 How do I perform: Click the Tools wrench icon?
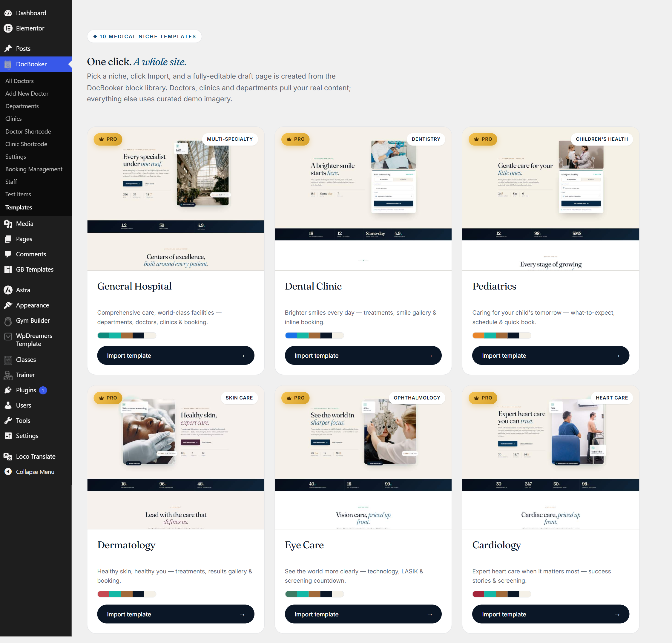[8, 421]
